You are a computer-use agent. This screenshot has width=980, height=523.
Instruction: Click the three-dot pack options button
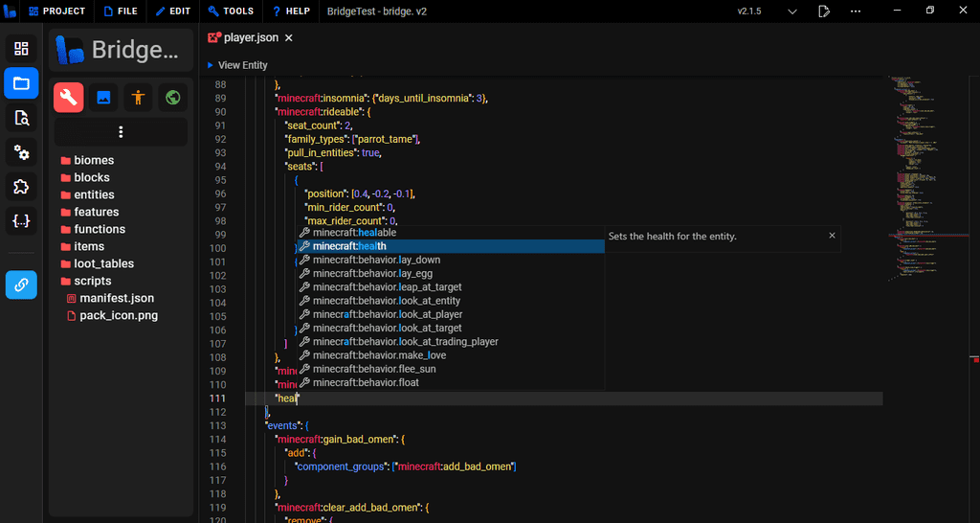pos(121,132)
